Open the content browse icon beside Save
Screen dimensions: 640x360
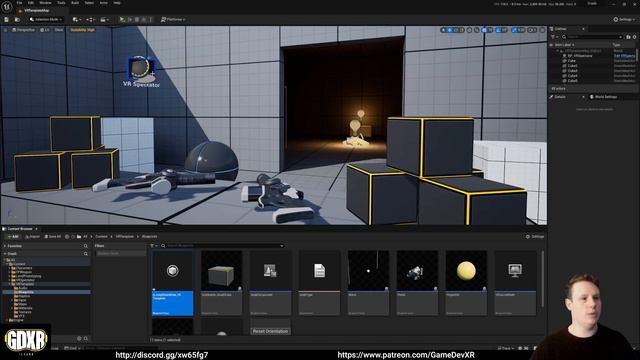click(x=17, y=20)
